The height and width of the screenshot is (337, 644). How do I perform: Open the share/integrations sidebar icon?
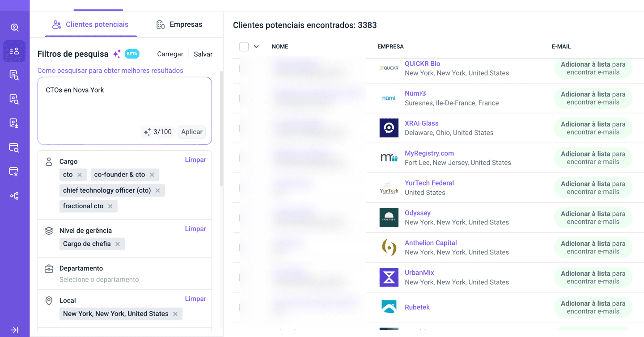click(x=14, y=196)
